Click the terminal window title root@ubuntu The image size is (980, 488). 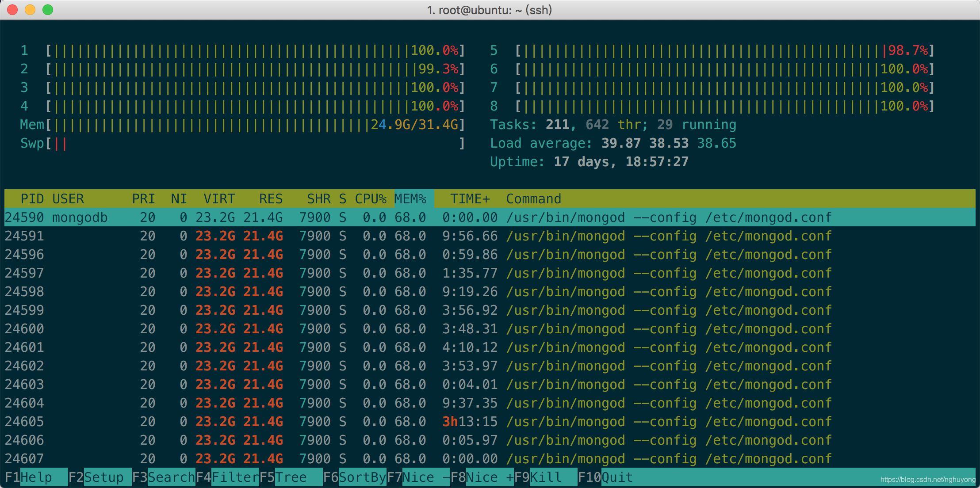pos(490,10)
